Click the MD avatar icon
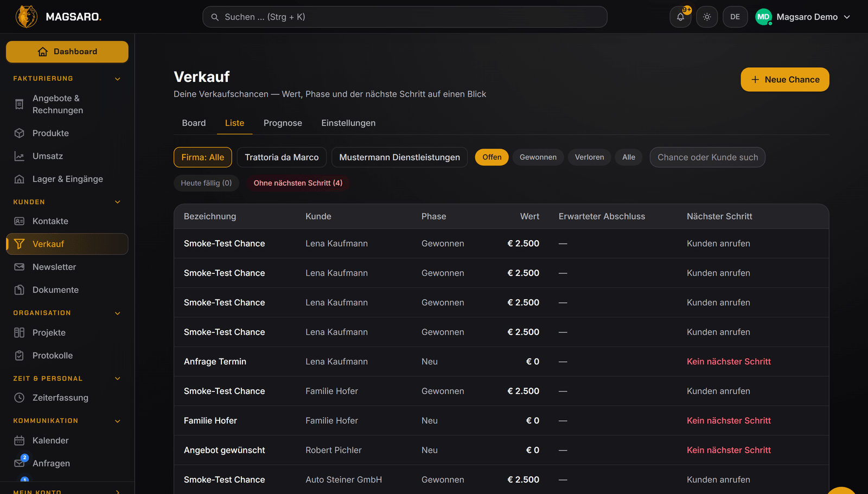The width and height of the screenshot is (868, 494). pos(763,17)
